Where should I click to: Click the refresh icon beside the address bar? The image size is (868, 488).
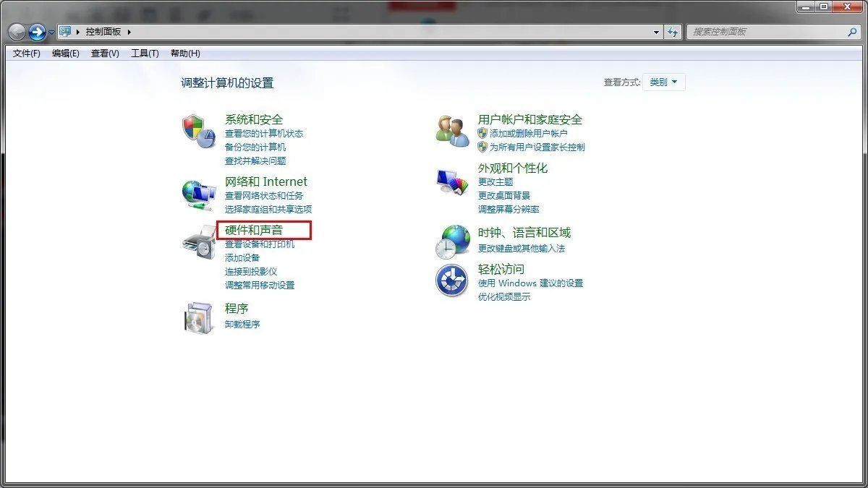pyautogui.click(x=674, y=31)
